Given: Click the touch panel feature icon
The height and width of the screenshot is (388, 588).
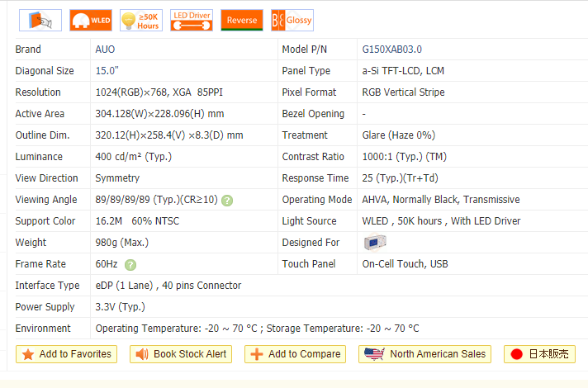Looking at the screenshot, I should pos(40,20).
